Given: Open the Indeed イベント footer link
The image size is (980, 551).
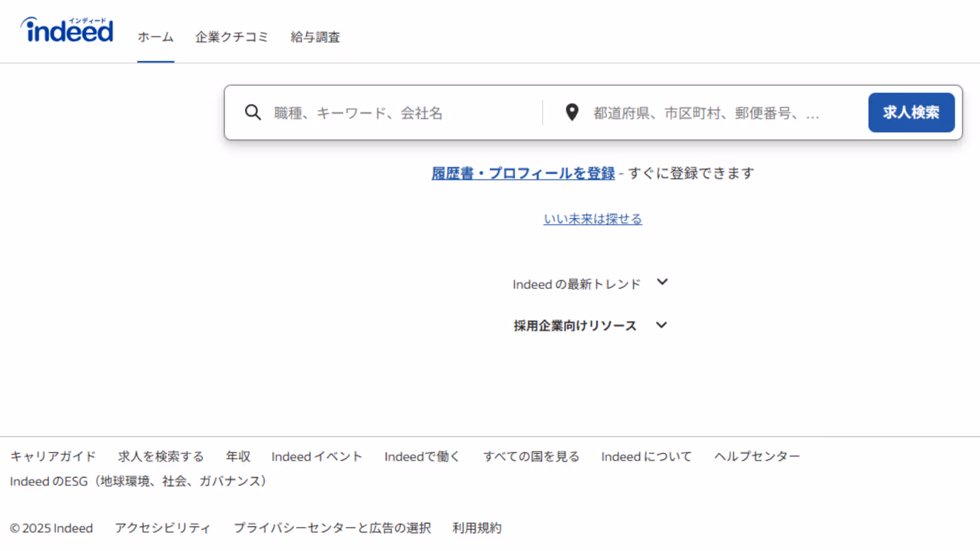Looking at the screenshot, I should (x=317, y=457).
